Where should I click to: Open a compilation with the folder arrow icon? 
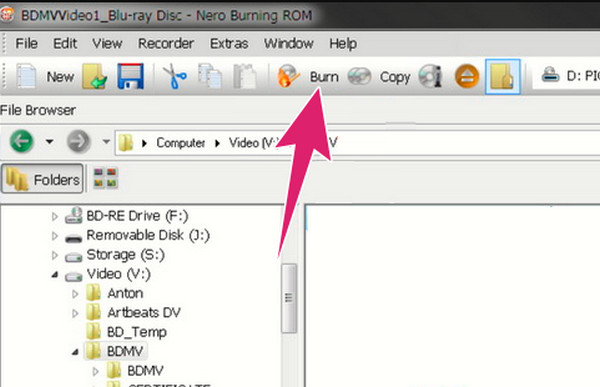pyautogui.click(x=94, y=76)
